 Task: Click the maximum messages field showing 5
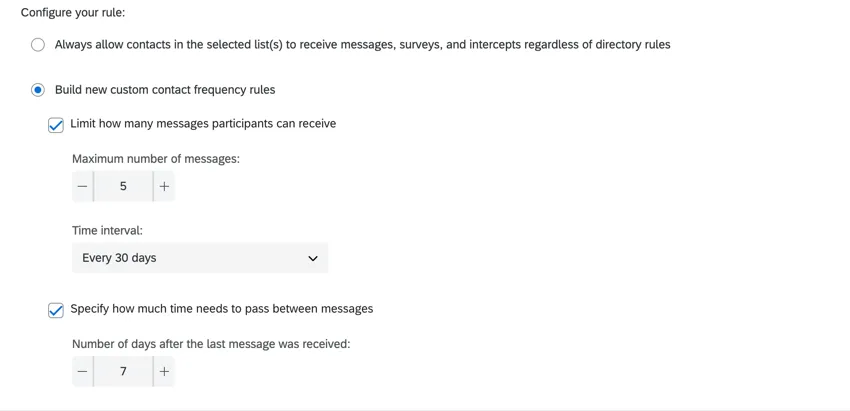(x=123, y=186)
